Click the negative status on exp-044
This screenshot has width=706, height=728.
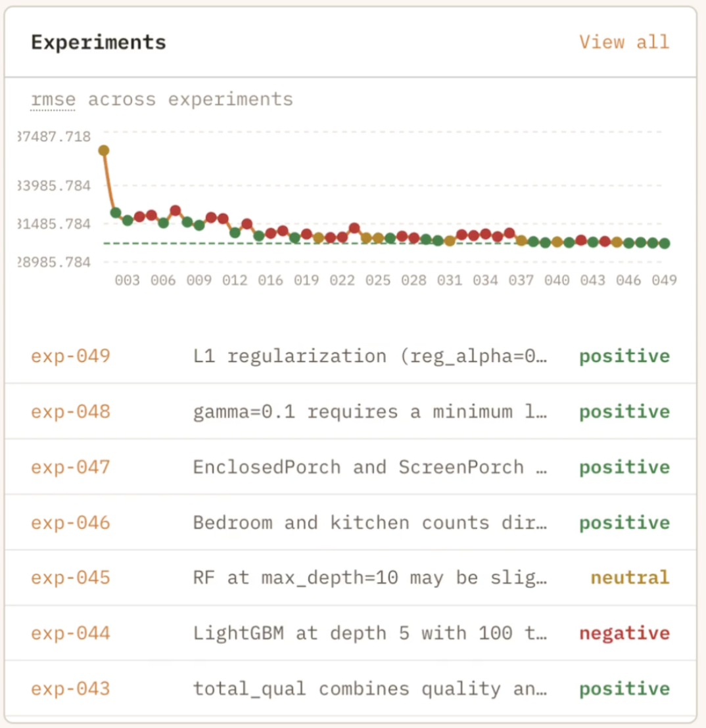(x=624, y=634)
